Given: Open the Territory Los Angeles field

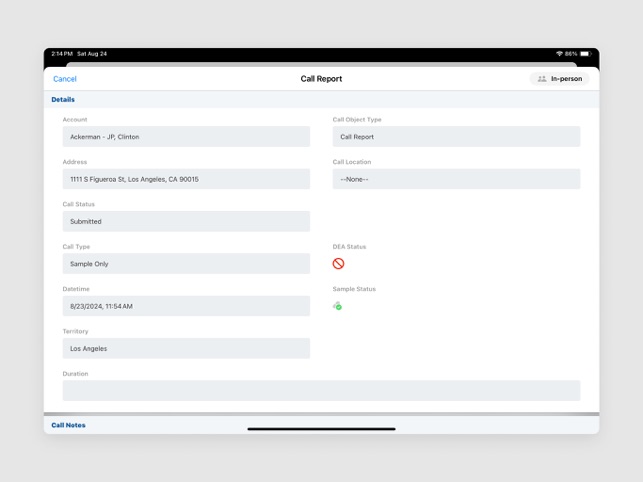Looking at the screenshot, I should pyautogui.click(x=186, y=348).
